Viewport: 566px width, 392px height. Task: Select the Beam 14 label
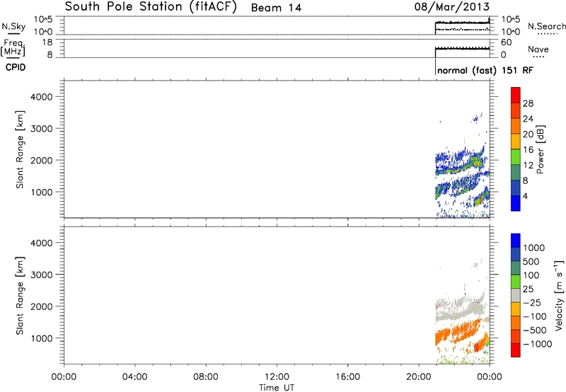pyautogui.click(x=276, y=8)
